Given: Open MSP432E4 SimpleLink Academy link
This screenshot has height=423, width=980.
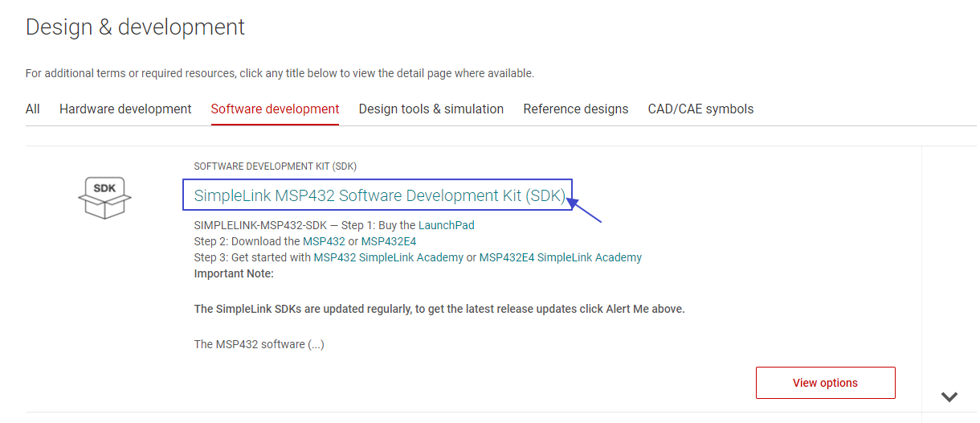Looking at the screenshot, I should pyautogui.click(x=561, y=257).
